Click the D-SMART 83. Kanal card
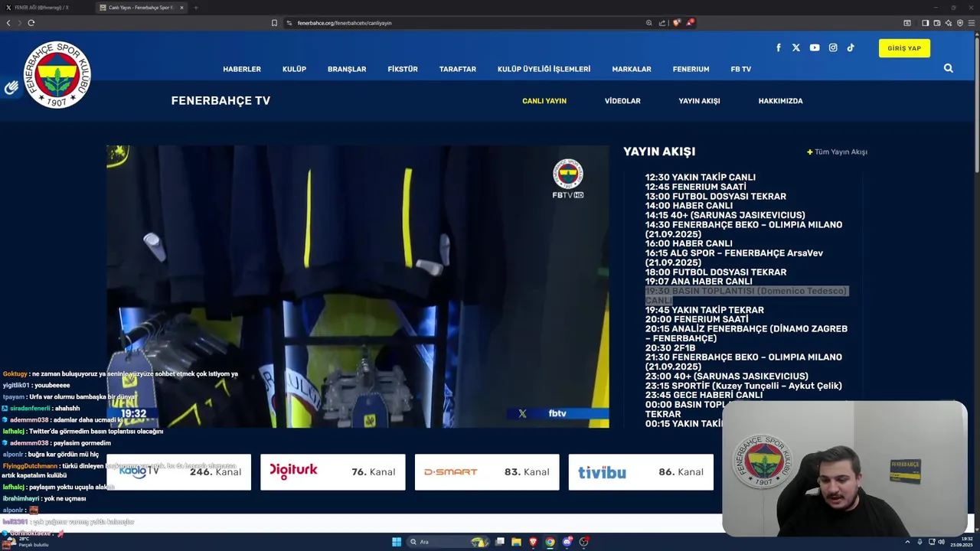 point(487,472)
